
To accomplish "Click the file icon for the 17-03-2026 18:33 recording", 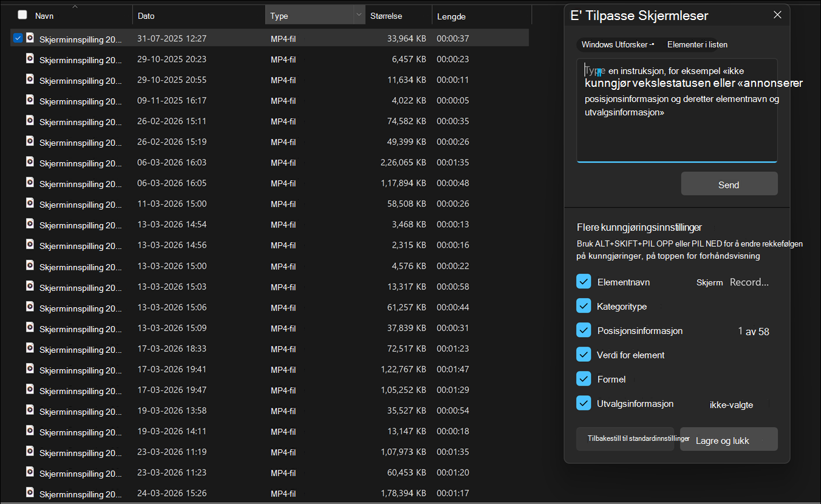I will tap(29, 349).
